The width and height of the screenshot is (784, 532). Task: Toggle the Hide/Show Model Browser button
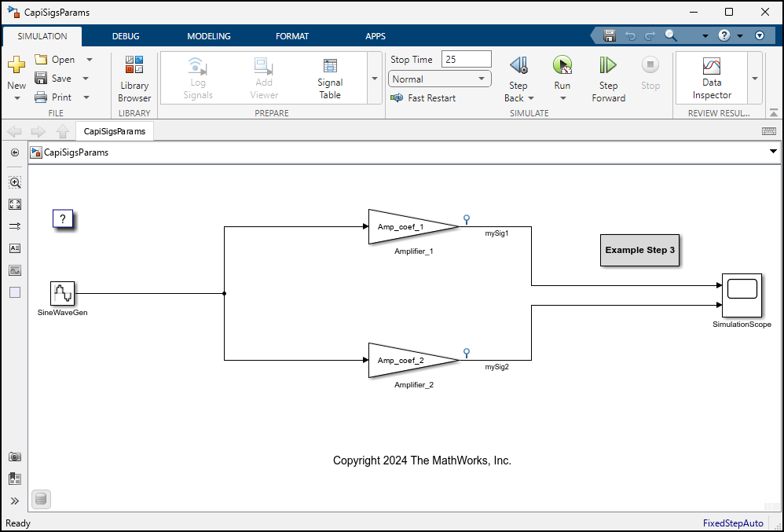pyautogui.click(x=15, y=152)
